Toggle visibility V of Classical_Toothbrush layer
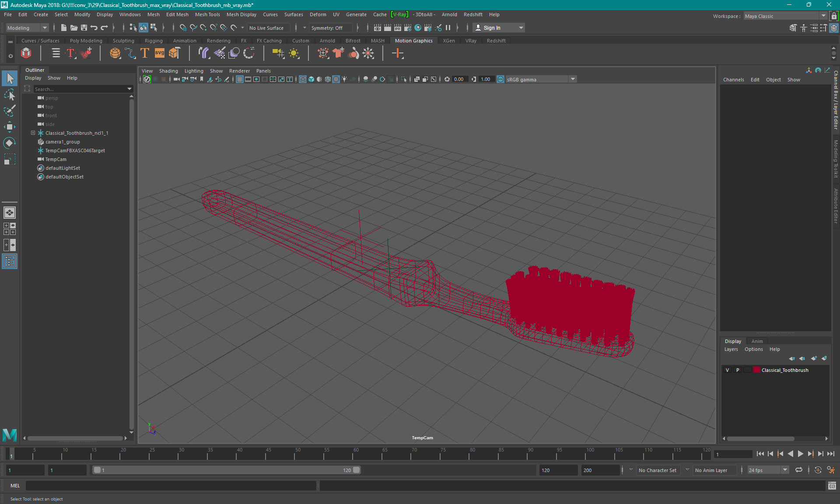This screenshot has width=840, height=504. (x=728, y=370)
